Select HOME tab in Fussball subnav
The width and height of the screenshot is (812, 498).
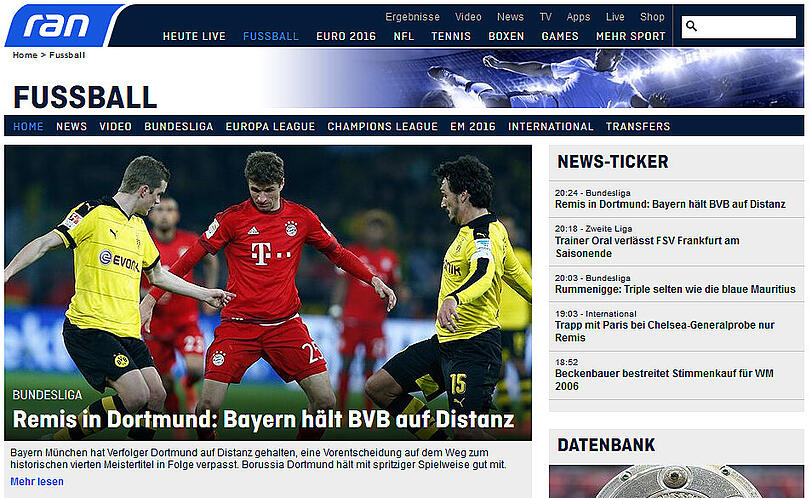tap(28, 126)
